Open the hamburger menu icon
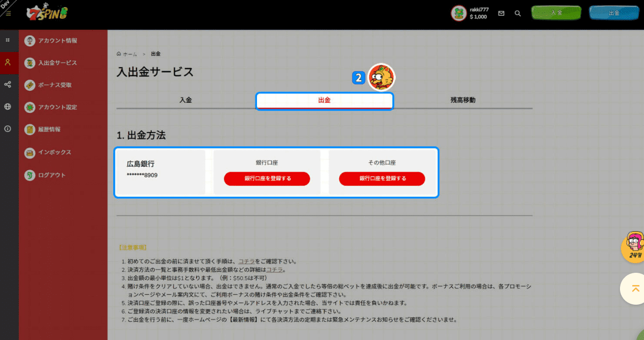 point(8,13)
